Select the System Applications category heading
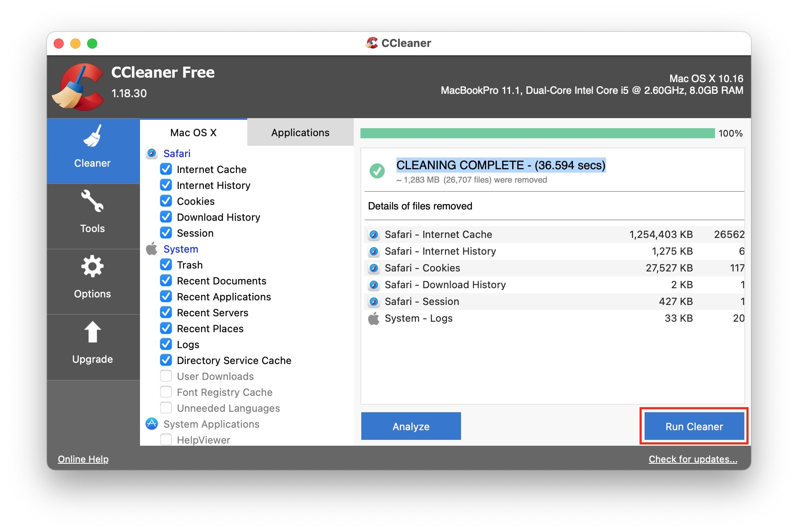798x532 pixels. click(211, 424)
